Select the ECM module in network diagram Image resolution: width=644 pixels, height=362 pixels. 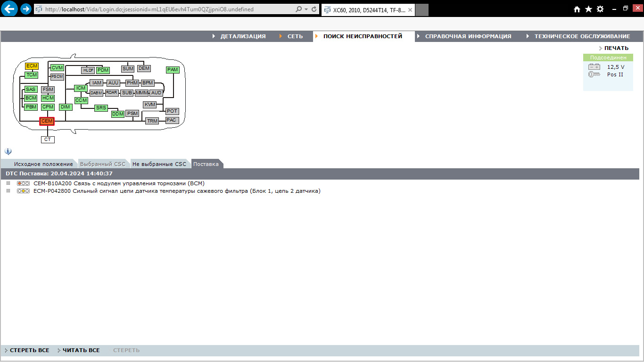(32, 66)
